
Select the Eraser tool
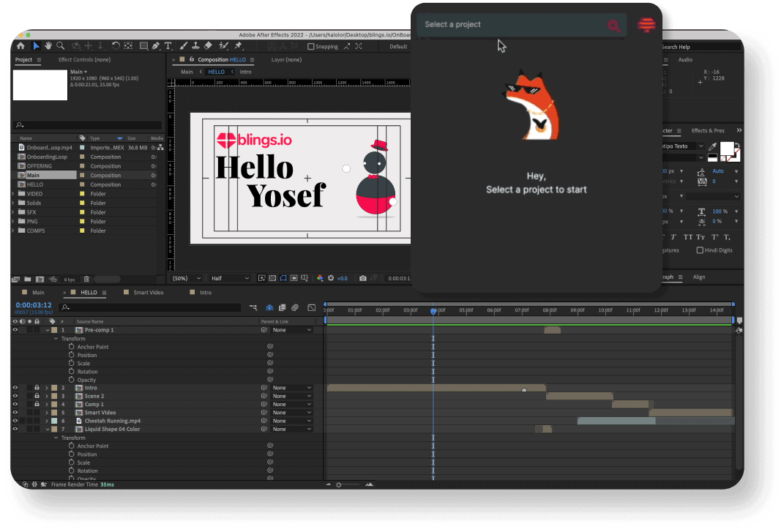[x=208, y=46]
